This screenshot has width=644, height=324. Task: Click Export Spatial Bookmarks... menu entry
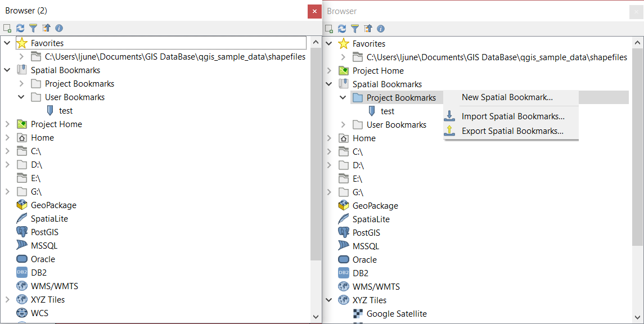pyautogui.click(x=512, y=131)
